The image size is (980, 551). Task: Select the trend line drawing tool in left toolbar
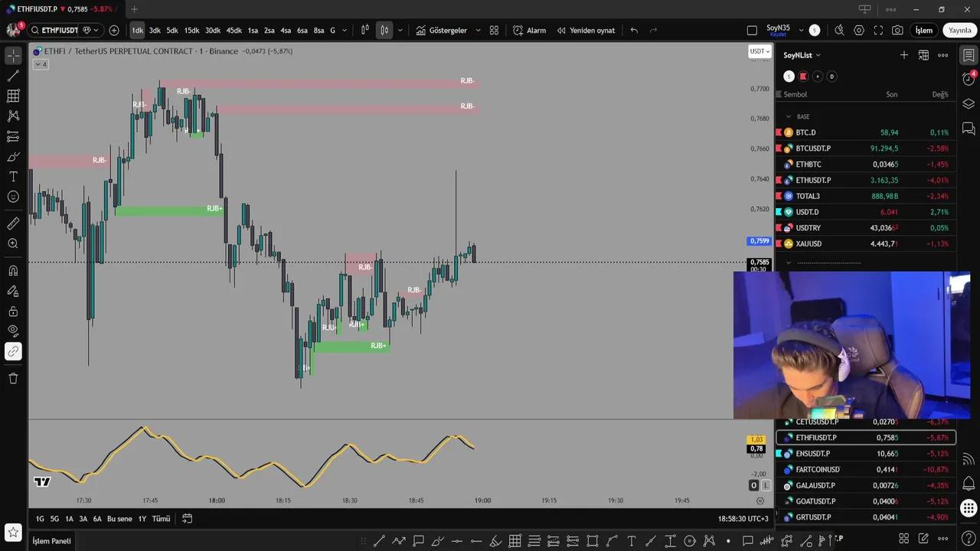click(x=13, y=77)
